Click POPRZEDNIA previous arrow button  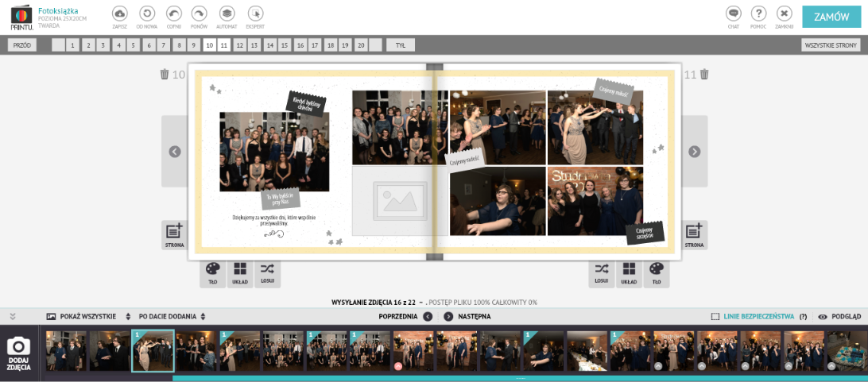point(428,317)
